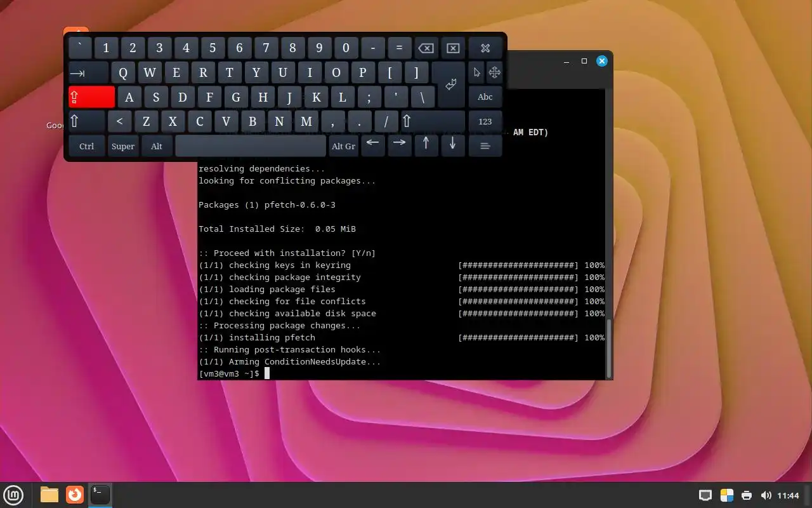Tap the right arrow key
812x508 pixels.
coord(399,145)
